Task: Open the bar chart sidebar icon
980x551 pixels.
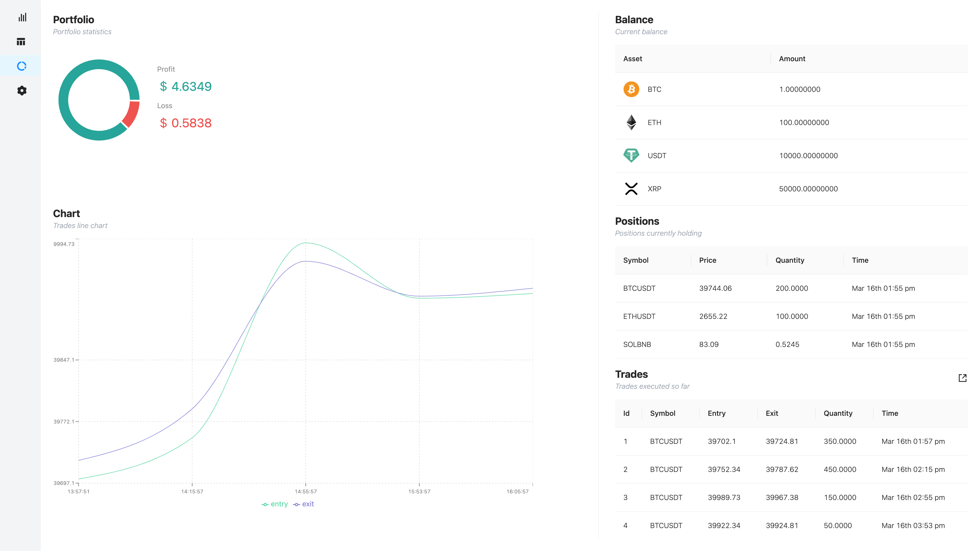Action: coord(22,17)
